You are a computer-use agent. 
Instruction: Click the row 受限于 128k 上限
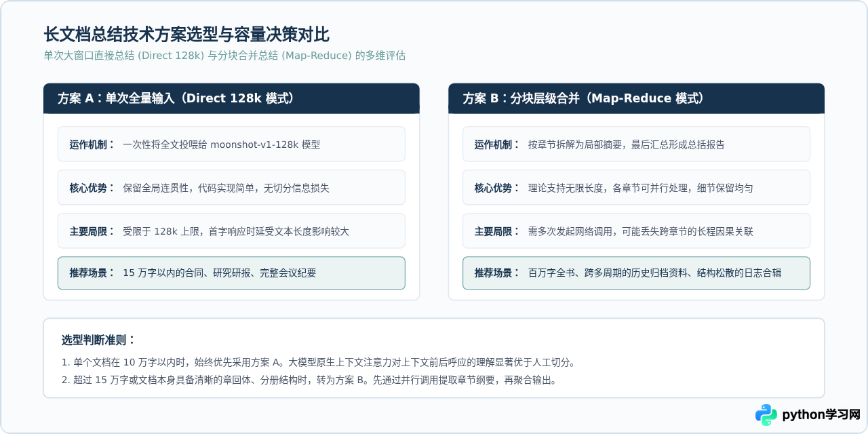tap(231, 231)
